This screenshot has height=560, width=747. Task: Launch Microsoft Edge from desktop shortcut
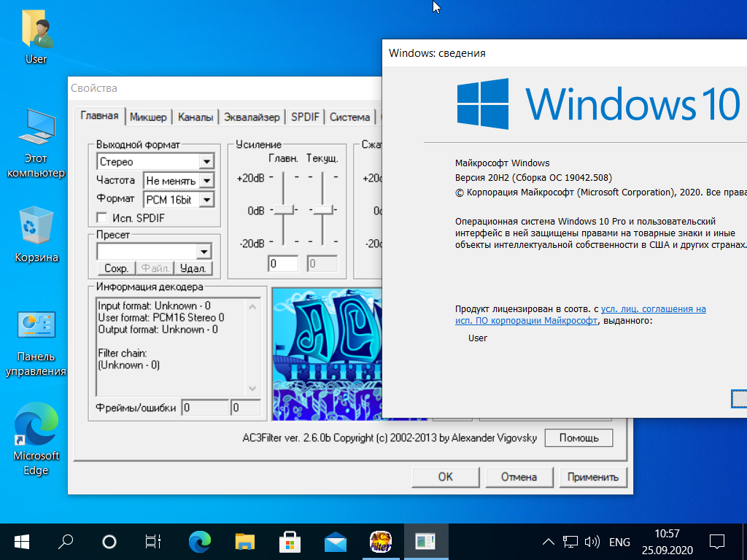pos(36,438)
